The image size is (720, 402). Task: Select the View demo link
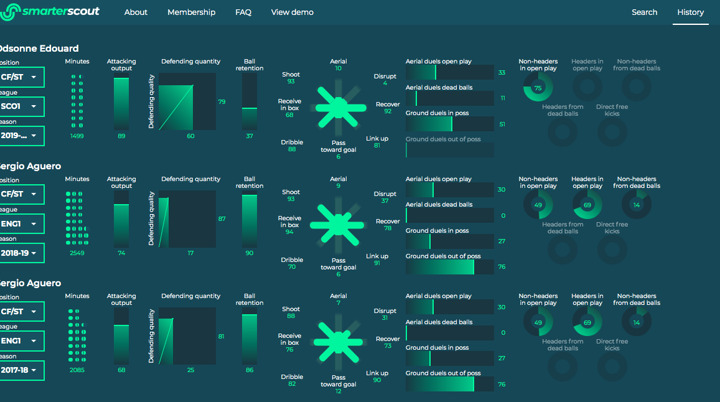pyautogui.click(x=292, y=12)
